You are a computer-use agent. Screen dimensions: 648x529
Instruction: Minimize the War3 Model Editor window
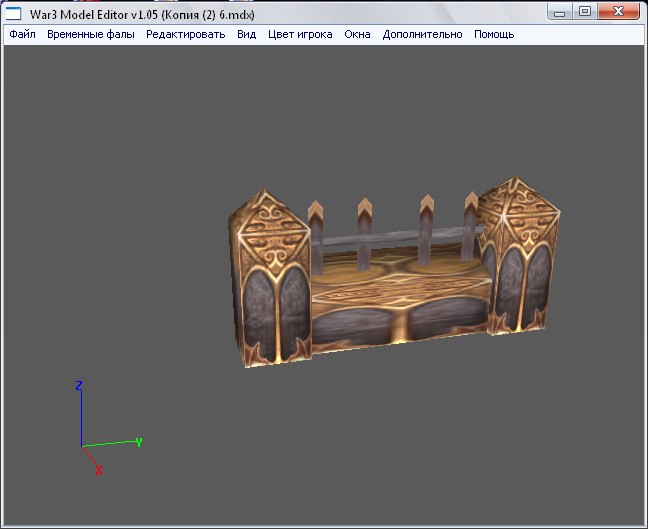pos(562,11)
